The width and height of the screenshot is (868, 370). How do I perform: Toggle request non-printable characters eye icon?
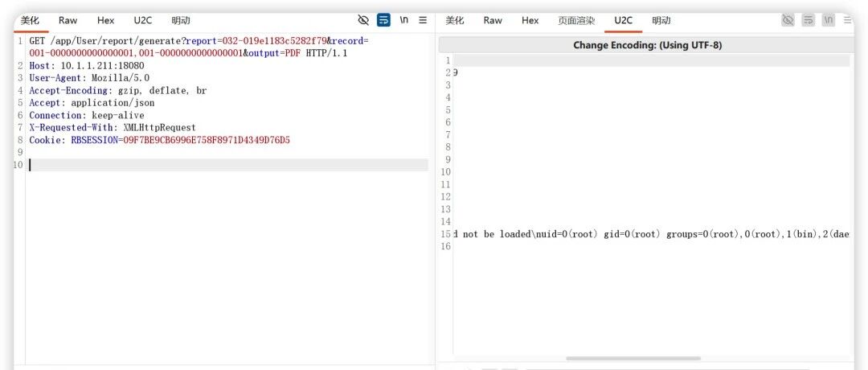tap(363, 20)
